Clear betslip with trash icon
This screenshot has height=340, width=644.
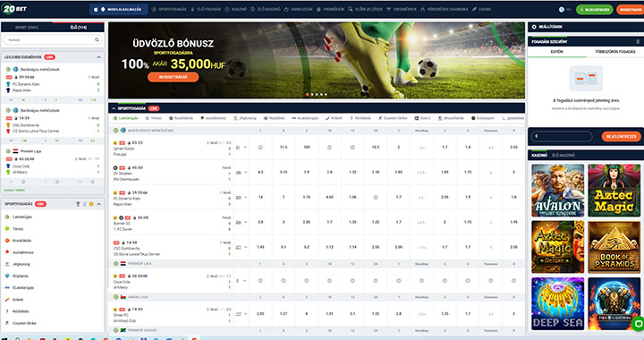(x=638, y=41)
